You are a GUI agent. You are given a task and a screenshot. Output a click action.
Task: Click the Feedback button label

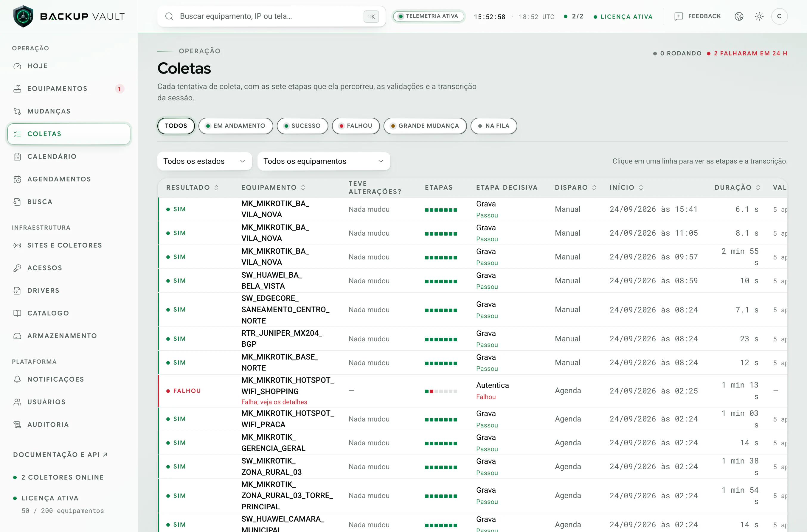point(704,16)
